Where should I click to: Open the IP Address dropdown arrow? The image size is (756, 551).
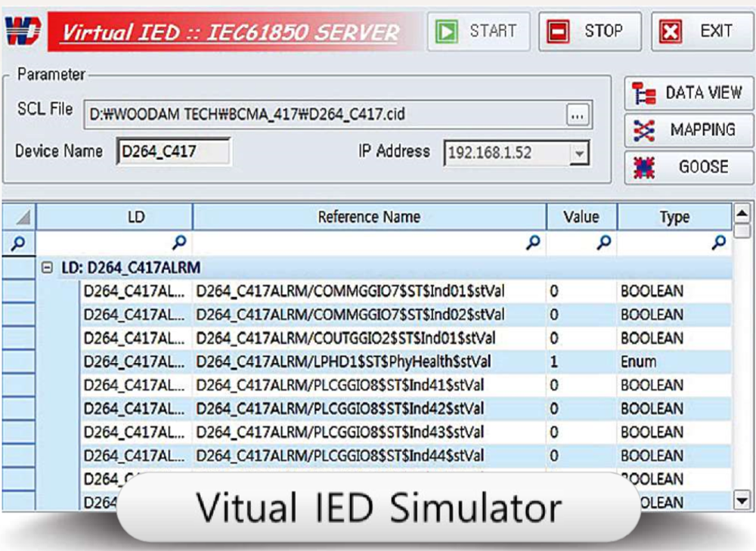[x=579, y=153]
